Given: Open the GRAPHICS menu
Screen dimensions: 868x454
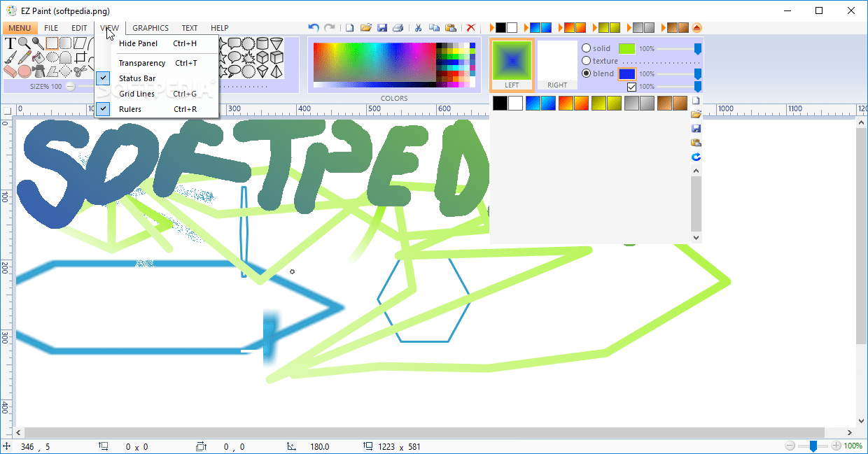Looking at the screenshot, I should (150, 28).
